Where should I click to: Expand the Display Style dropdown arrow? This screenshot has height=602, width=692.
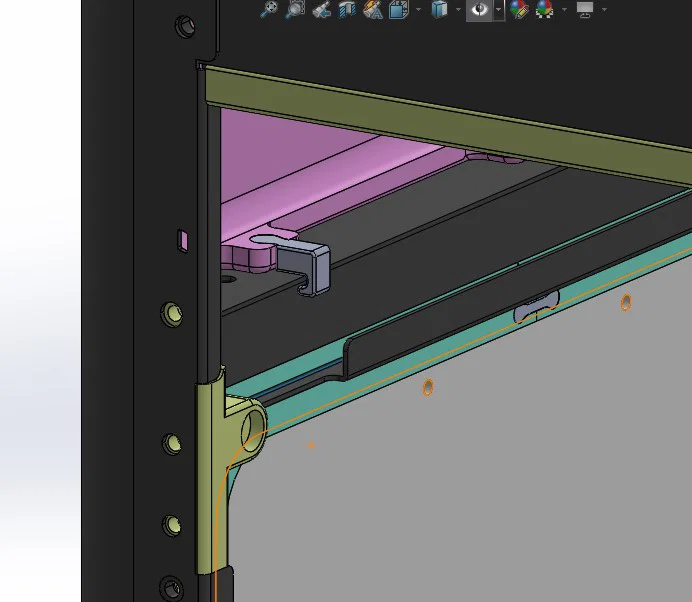pyautogui.click(x=458, y=9)
